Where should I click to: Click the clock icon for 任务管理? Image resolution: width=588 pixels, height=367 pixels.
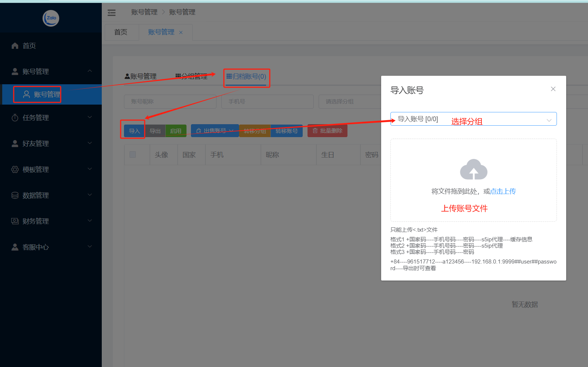coord(15,118)
